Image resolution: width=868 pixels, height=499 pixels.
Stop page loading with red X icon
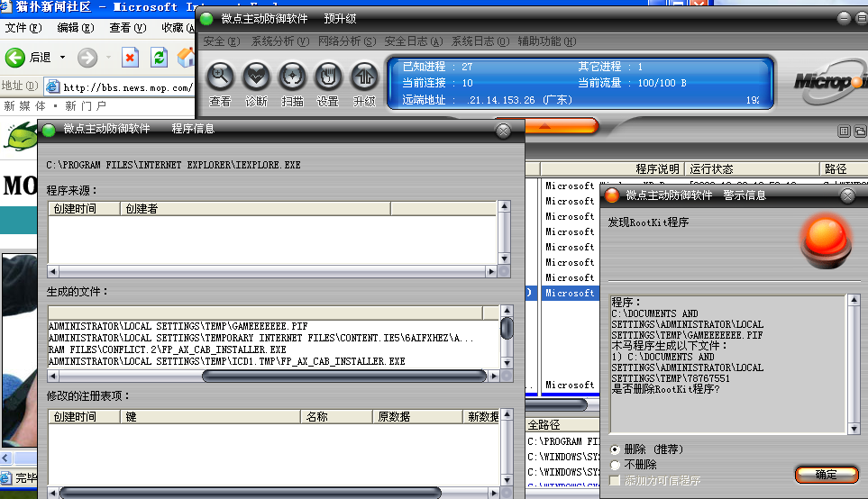pos(130,57)
